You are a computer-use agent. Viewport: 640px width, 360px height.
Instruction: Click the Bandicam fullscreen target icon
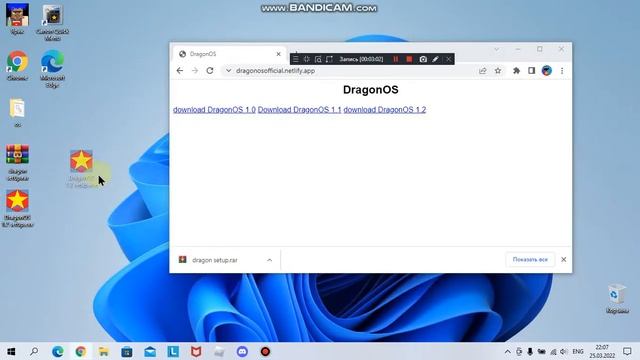[x=307, y=59]
